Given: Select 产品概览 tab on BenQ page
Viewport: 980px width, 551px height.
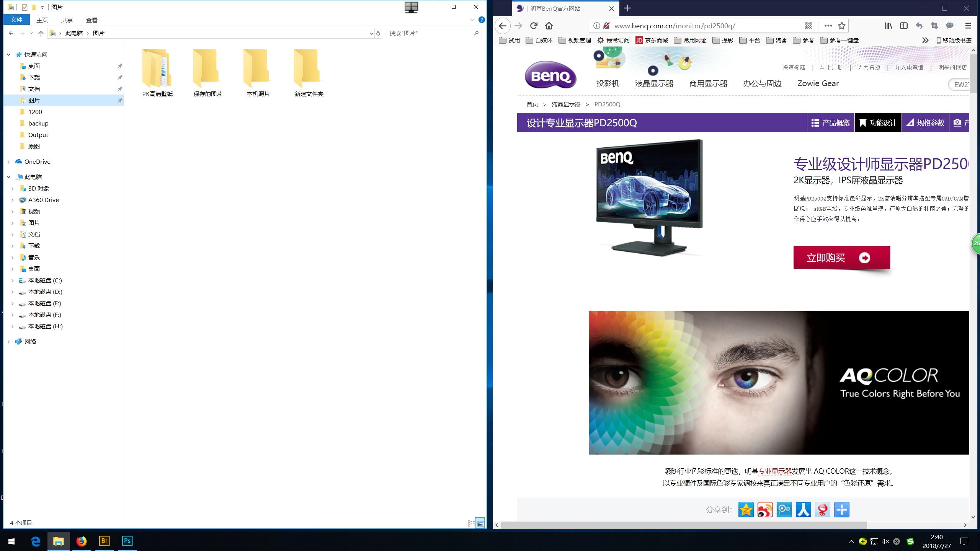Looking at the screenshot, I should tap(831, 122).
